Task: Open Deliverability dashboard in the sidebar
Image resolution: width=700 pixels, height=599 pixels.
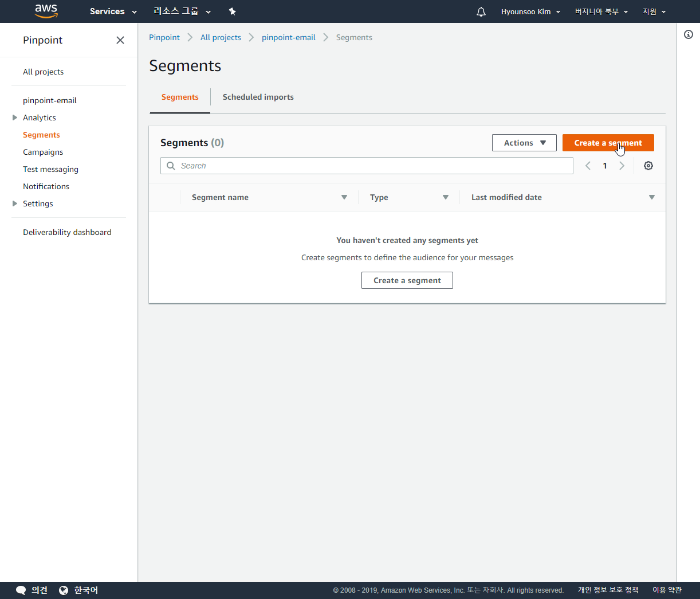Action: (67, 232)
